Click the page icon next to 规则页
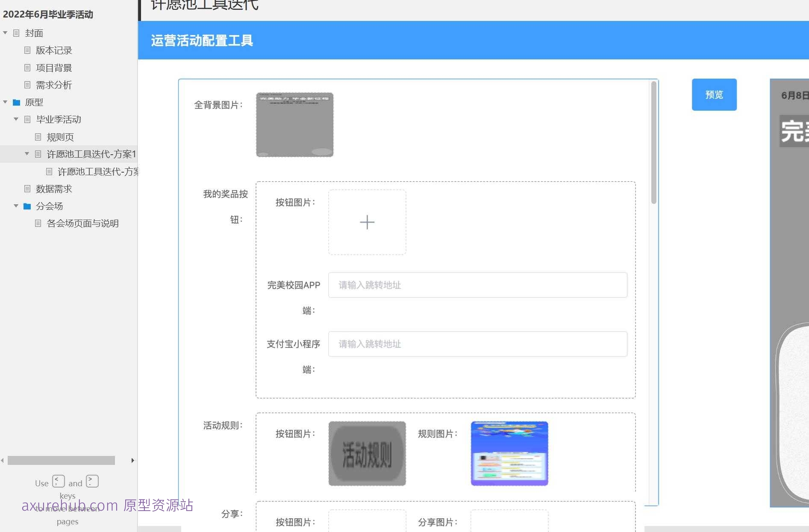This screenshot has width=809, height=532. click(38, 137)
